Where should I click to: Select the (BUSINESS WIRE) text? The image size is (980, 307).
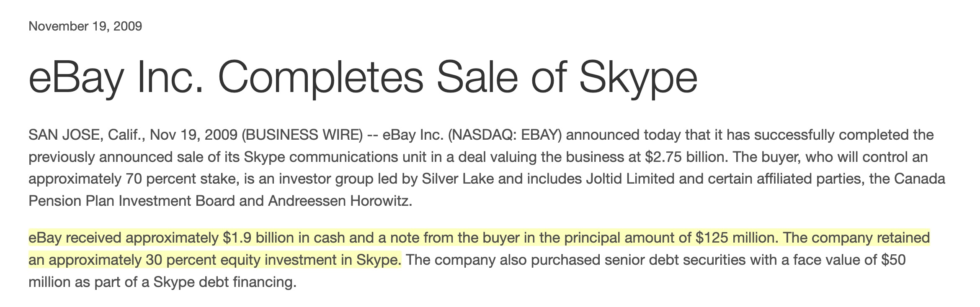[x=302, y=135]
